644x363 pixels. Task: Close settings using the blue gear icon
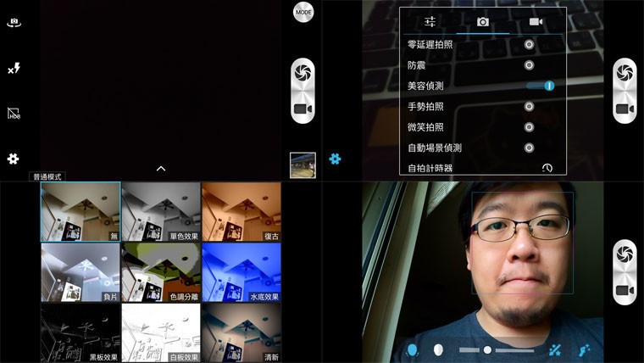point(335,159)
